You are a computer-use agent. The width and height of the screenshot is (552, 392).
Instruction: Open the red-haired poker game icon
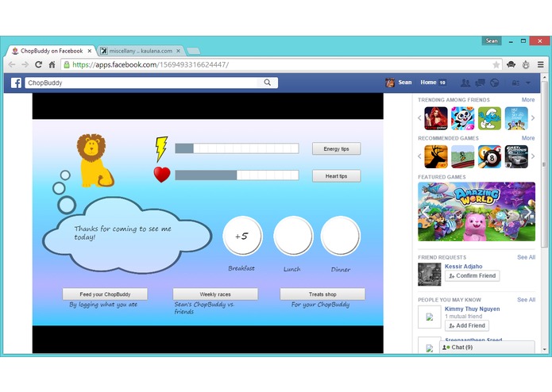(x=436, y=118)
